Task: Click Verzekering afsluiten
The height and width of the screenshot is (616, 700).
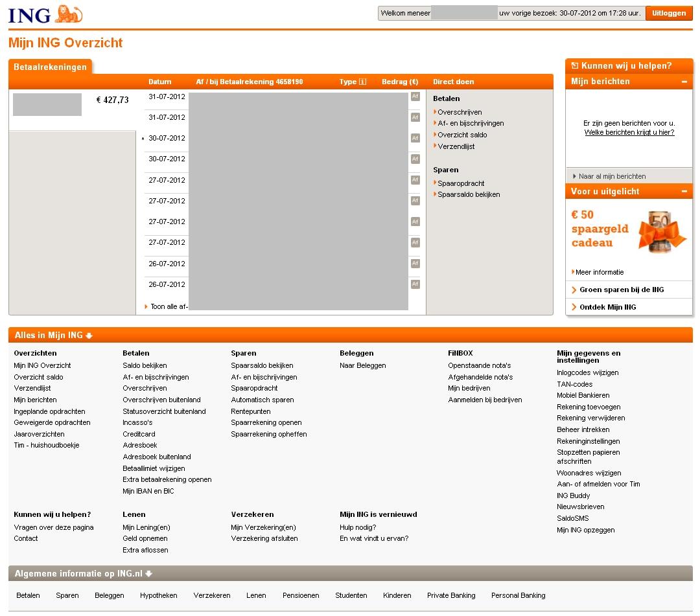Action: tap(264, 538)
